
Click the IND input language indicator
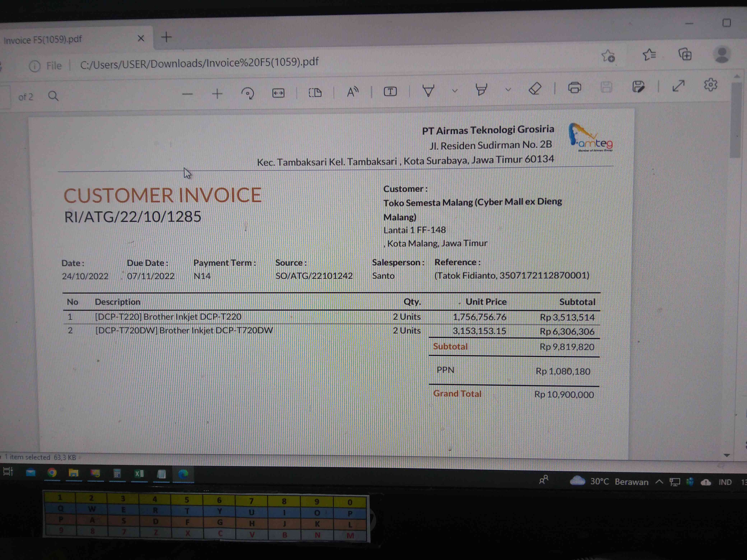[x=725, y=482]
